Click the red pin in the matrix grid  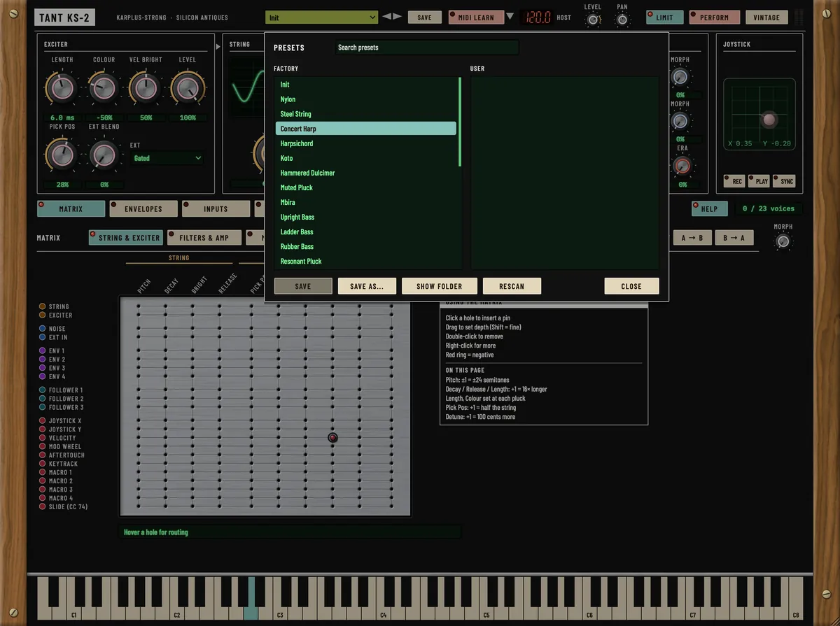click(x=332, y=438)
